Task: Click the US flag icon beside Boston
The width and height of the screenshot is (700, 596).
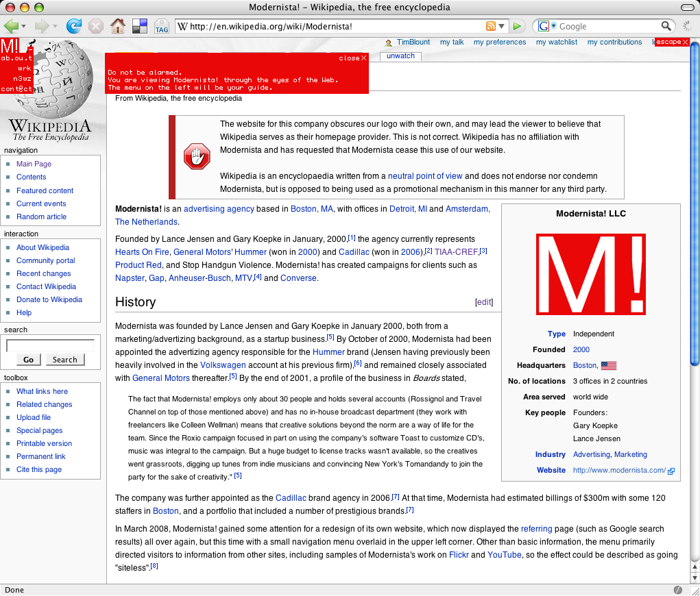Action: coord(609,366)
